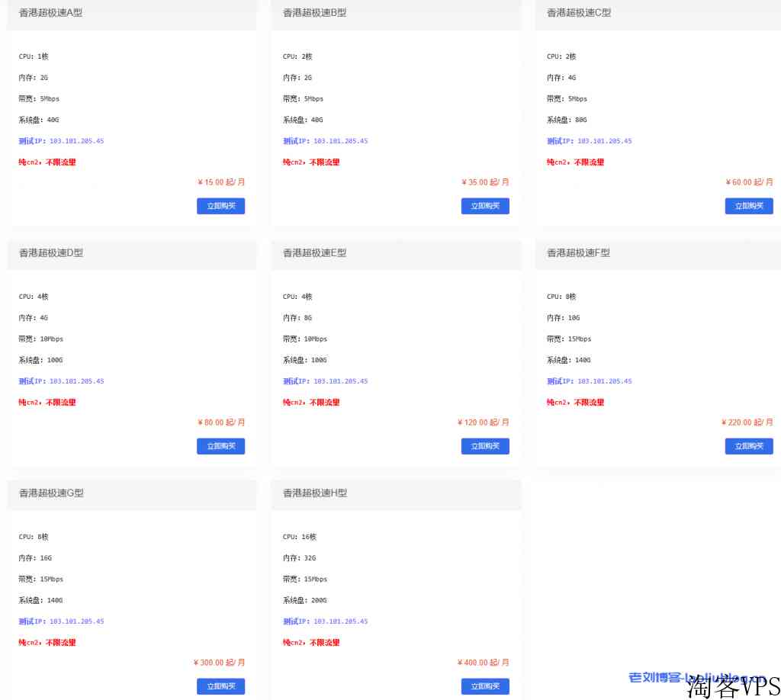Buy the ¥400.00 香港超极速H型 plan
Viewport: 781px width, 700px height.
[x=484, y=686]
